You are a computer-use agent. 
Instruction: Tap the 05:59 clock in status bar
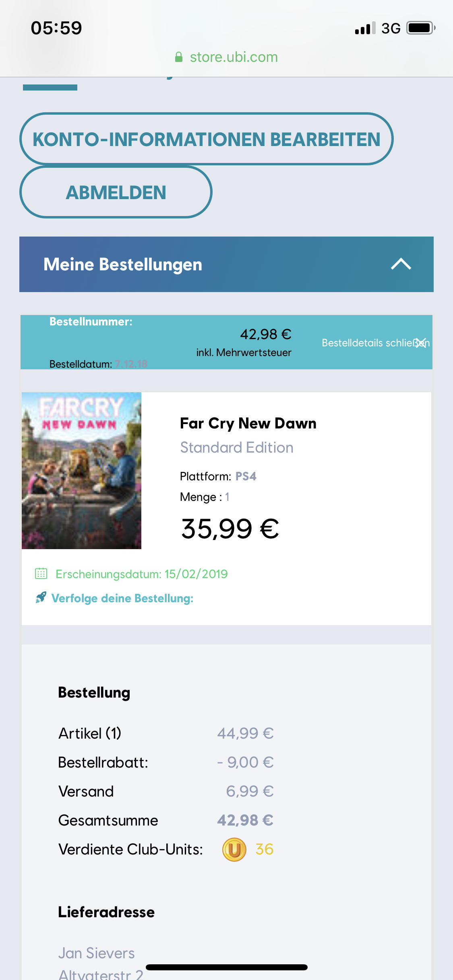(56, 28)
